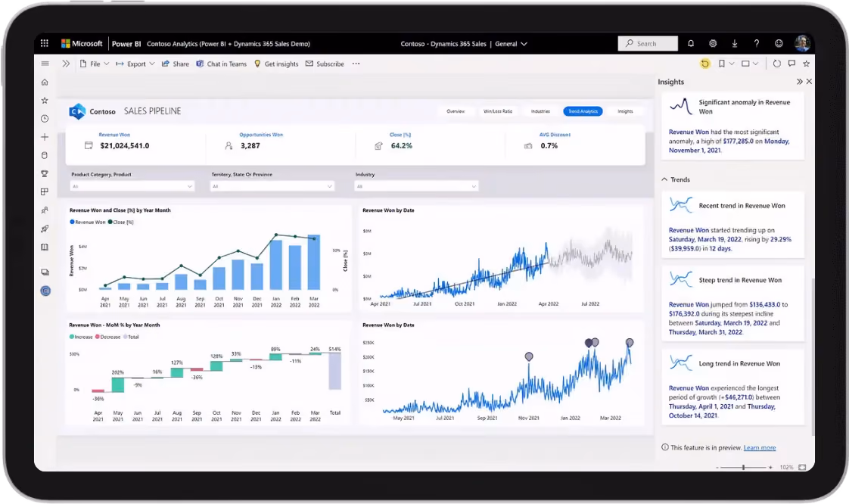
Task: Open Recent clock icon in left sidebar
Action: 45,119
